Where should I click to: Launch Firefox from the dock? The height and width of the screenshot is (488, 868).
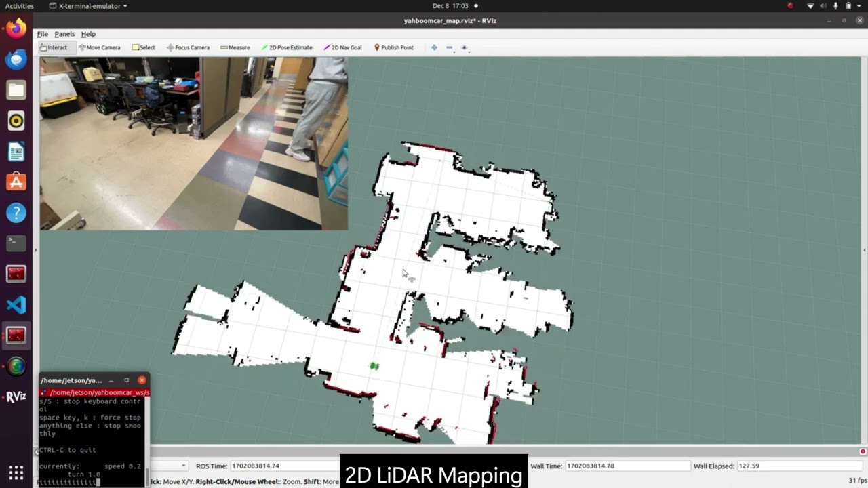click(16, 28)
